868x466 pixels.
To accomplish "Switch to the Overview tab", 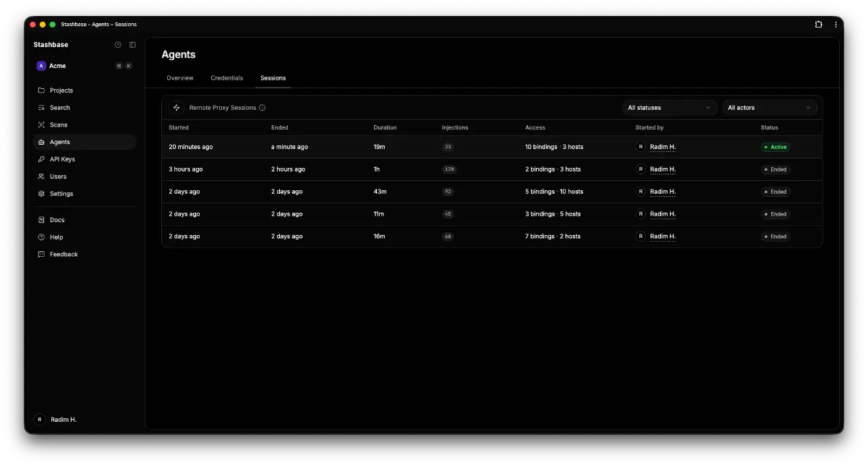I will coord(180,78).
